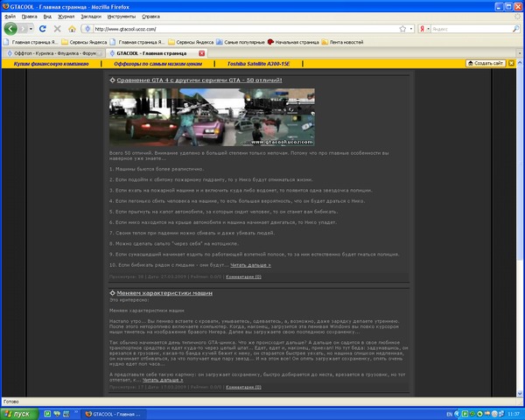Click the site identity icon beside the URL
This screenshot has width=525, height=420.
[87, 29]
